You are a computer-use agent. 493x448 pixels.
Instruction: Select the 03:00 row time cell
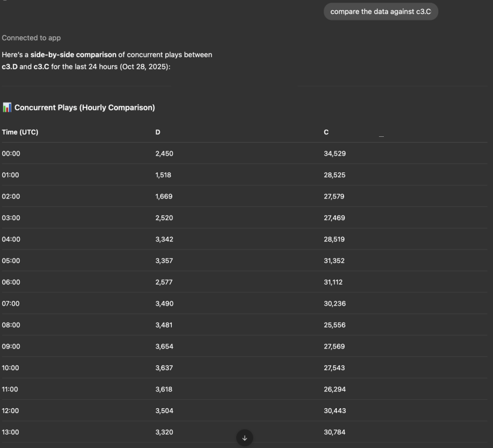[11, 218]
